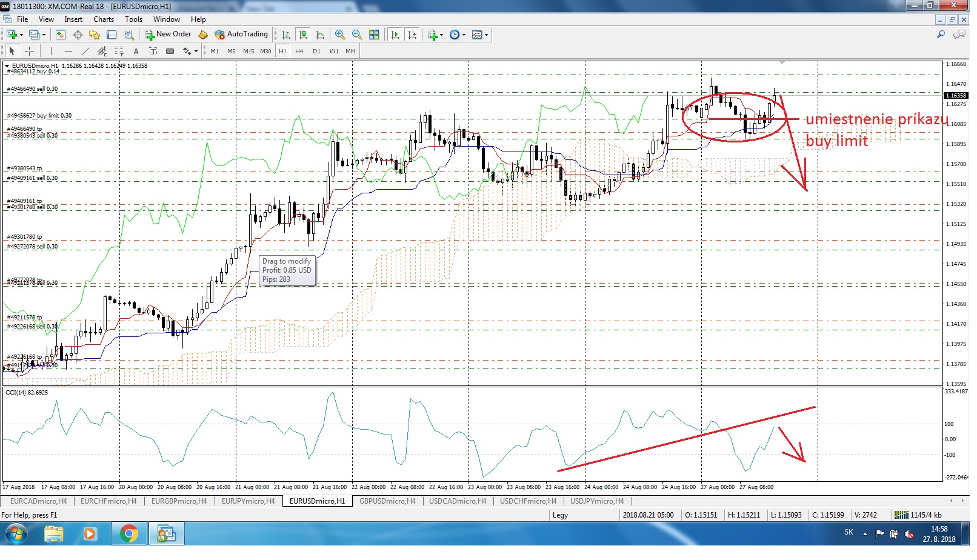This screenshot has width=977, height=560.
Task: Open the Strategy Tester icon
Action: (x=128, y=35)
